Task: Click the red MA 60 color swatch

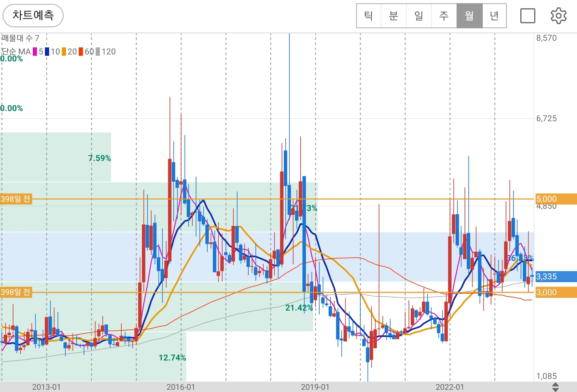Action: click(81, 52)
